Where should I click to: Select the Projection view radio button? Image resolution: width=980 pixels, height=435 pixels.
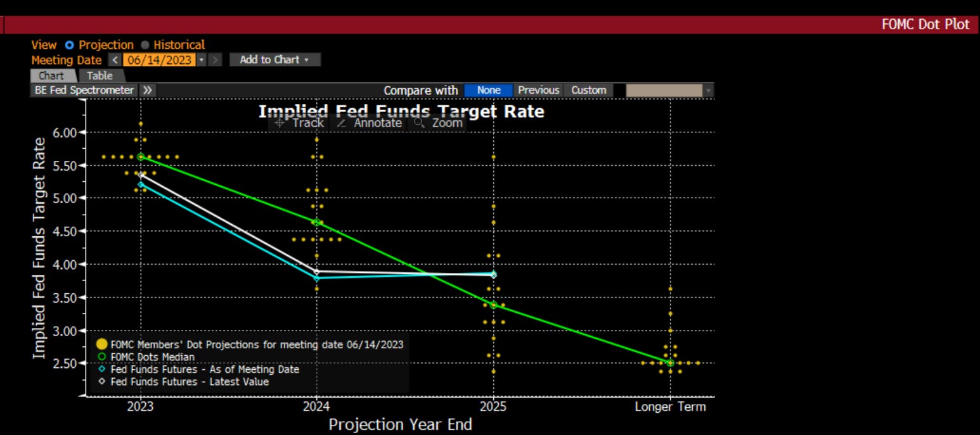(x=69, y=45)
